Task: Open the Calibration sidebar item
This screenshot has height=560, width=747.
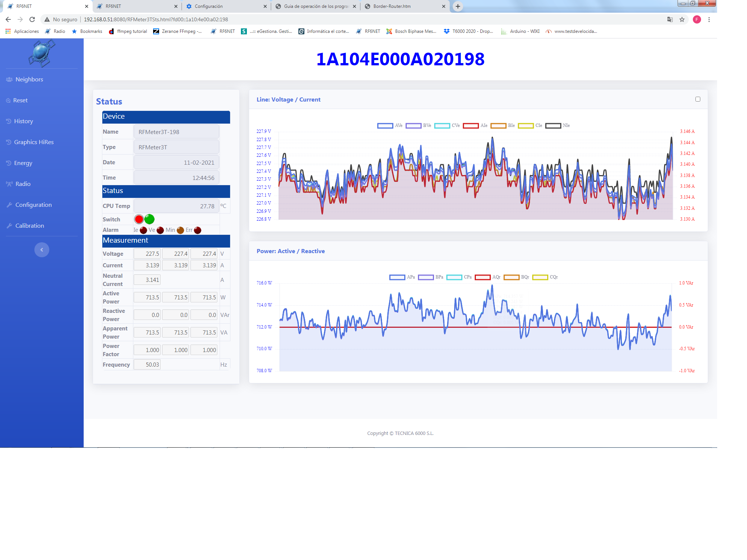Action: (x=29, y=226)
